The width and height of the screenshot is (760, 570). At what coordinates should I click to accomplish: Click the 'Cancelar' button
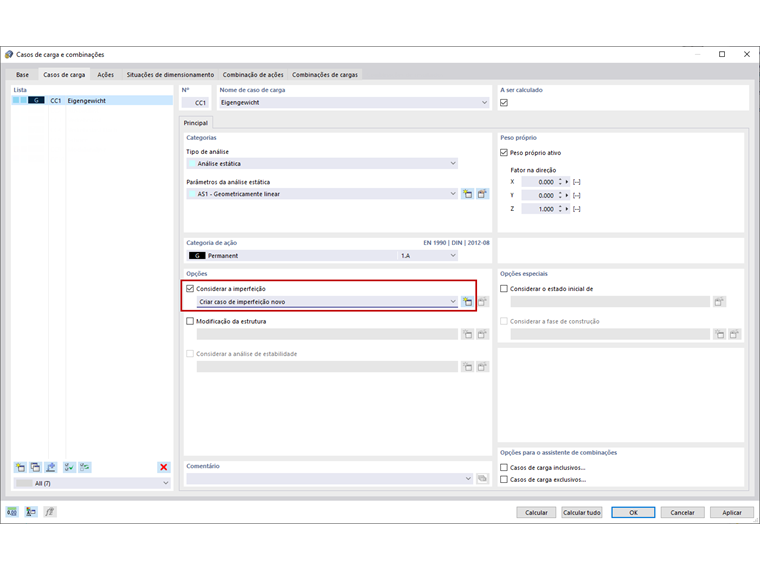tap(682, 512)
